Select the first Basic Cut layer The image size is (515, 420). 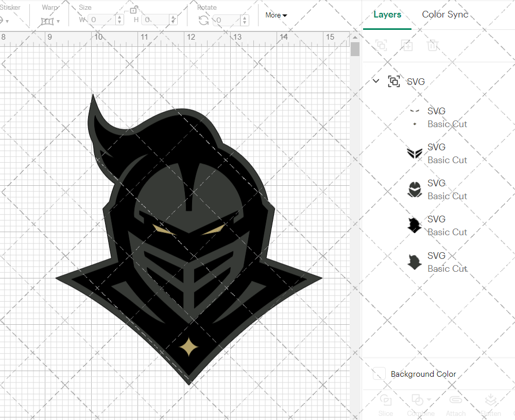click(x=447, y=117)
